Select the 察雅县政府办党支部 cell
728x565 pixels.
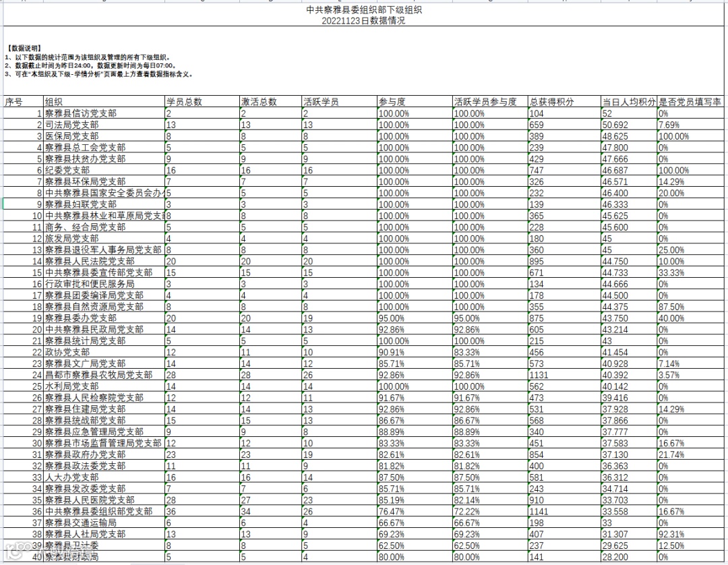104,454
